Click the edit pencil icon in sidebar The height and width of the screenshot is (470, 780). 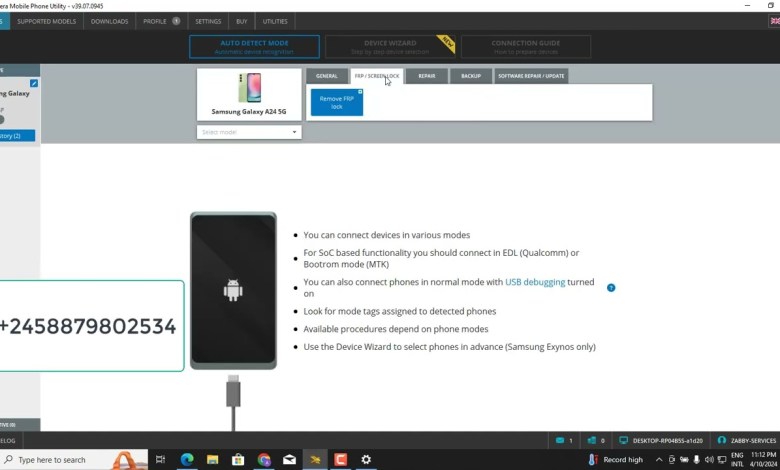pyautogui.click(x=34, y=84)
